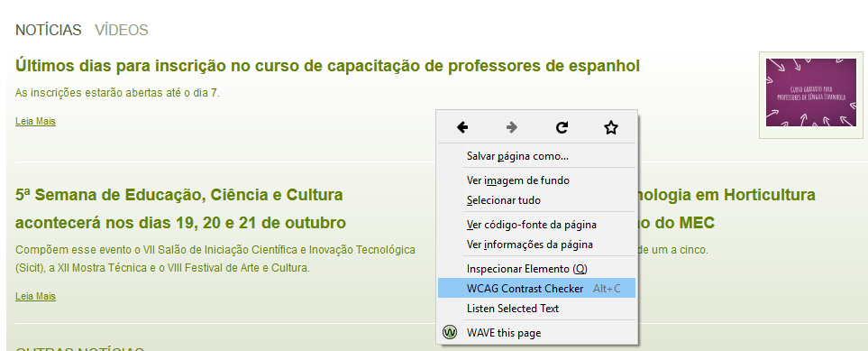Select 'Ver imagem de fundo' option

[536, 180]
